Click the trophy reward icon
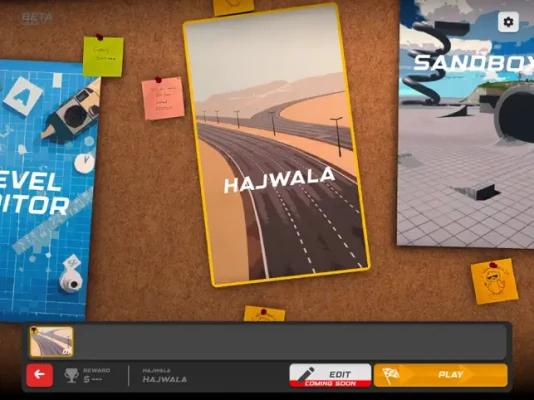This screenshot has width=534, height=400. [x=72, y=375]
